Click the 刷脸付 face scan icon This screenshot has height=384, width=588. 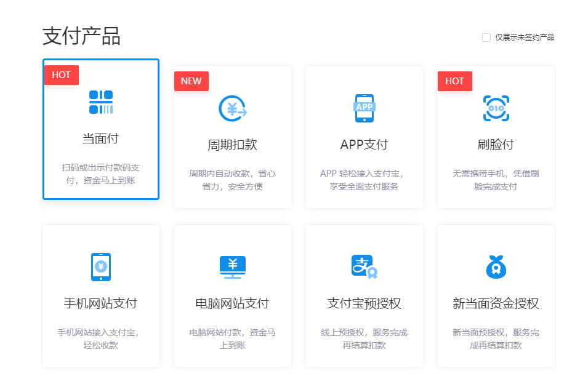[x=496, y=108]
